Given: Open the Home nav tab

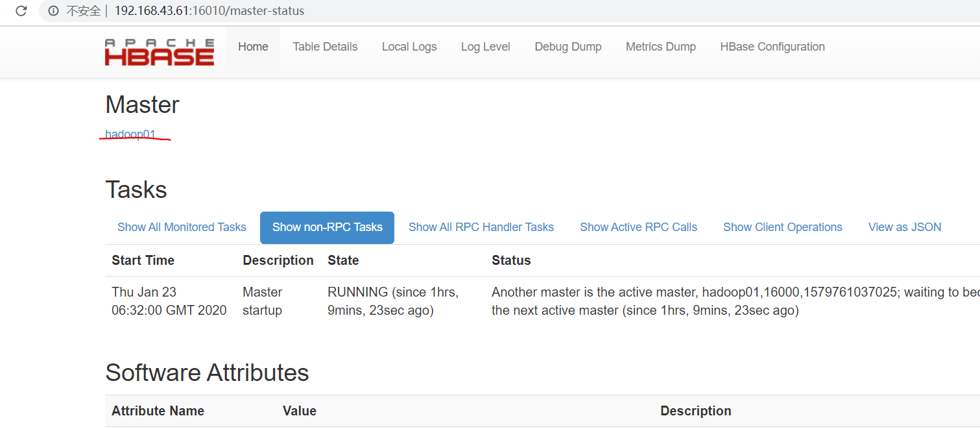Looking at the screenshot, I should (x=253, y=47).
